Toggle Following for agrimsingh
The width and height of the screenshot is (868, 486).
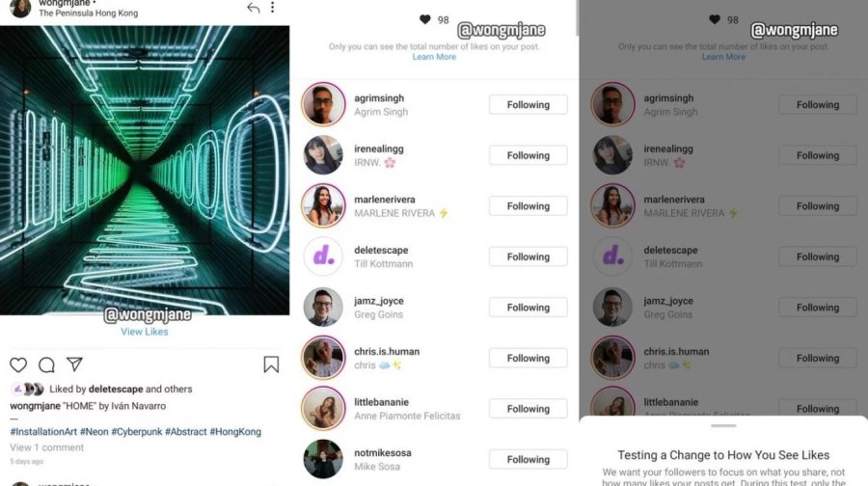(x=529, y=104)
